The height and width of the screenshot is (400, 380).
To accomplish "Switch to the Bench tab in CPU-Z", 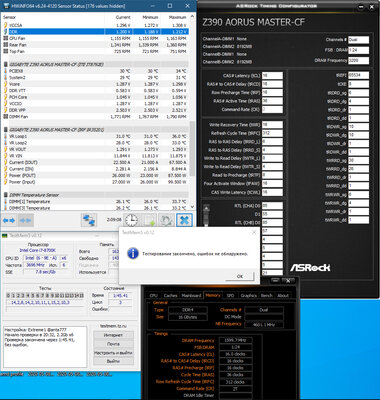I will (267, 295).
